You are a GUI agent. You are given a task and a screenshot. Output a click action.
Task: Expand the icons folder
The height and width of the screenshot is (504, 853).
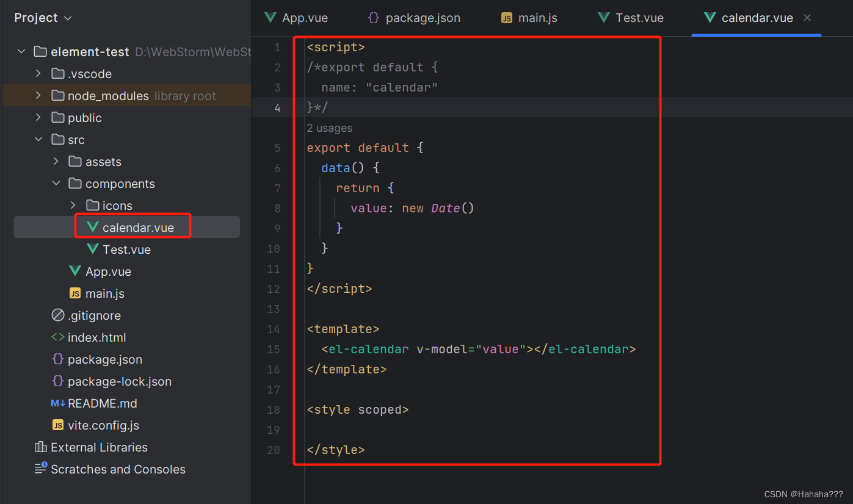click(73, 206)
